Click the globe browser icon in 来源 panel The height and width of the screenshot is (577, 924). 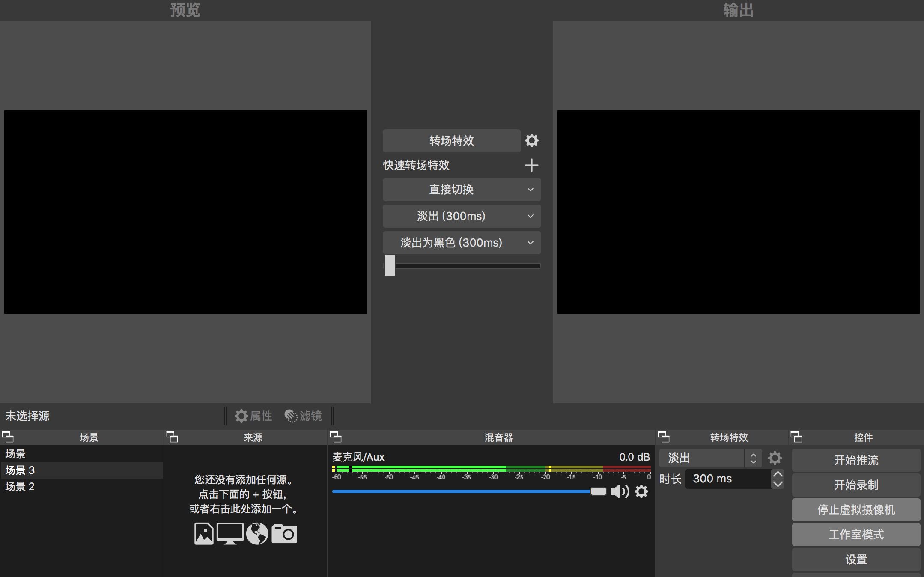(257, 534)
